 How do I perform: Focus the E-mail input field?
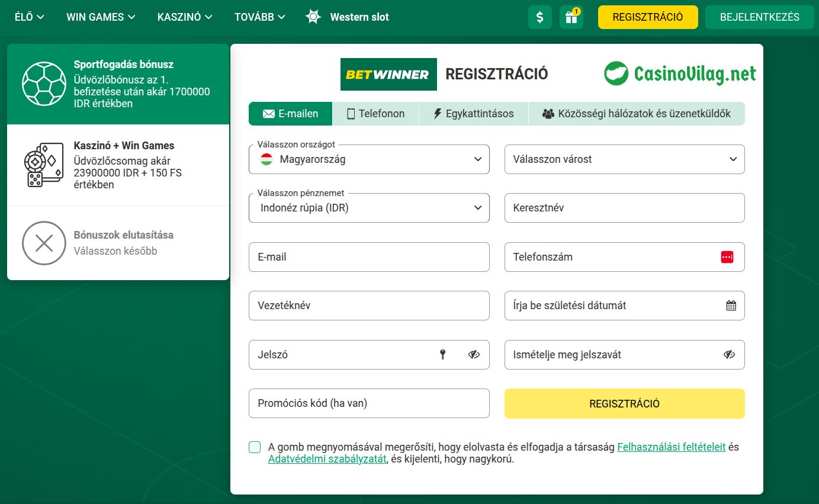pos(369,257)
